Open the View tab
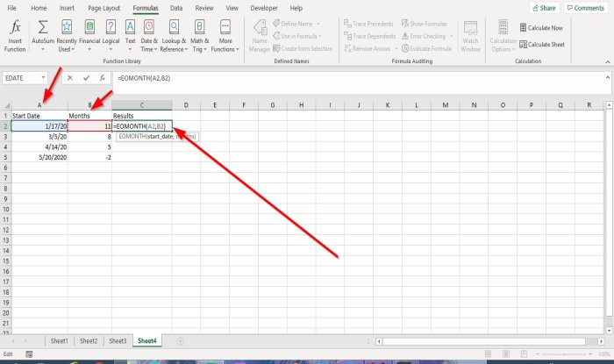614x364 pixels. 232,8
